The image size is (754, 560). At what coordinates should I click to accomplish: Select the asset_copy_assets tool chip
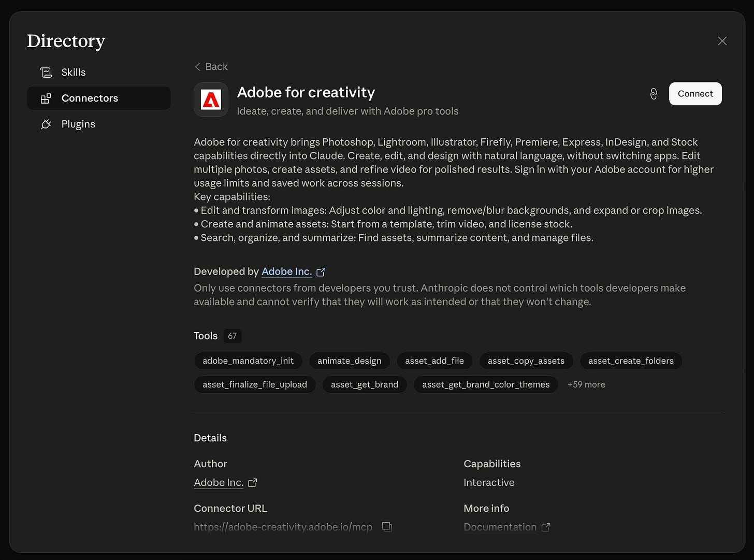(526, 361)
